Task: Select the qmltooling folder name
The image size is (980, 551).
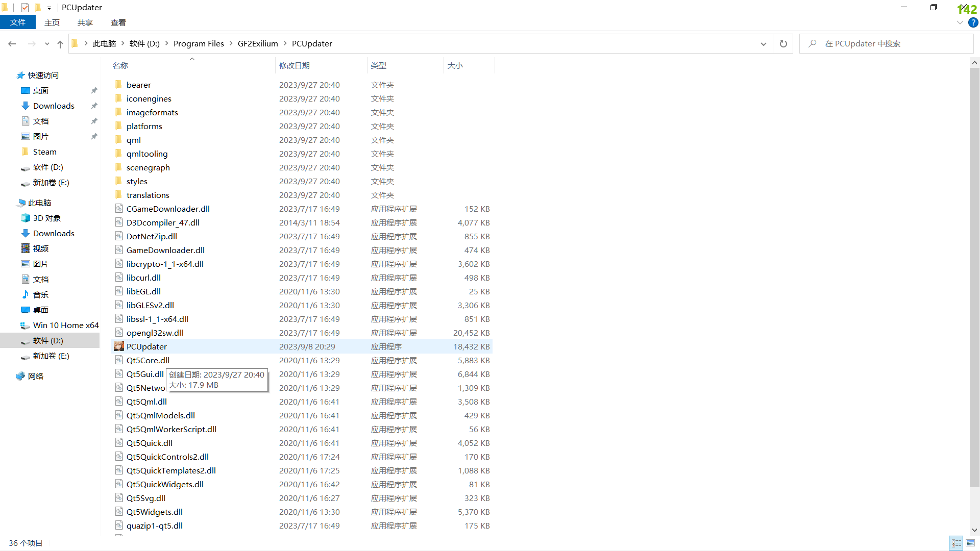Action: 147,154
